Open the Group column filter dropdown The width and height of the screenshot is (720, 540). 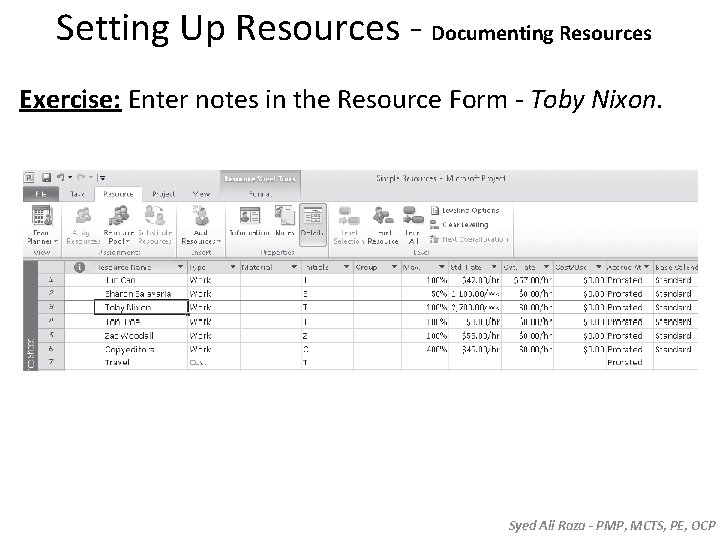394,267
